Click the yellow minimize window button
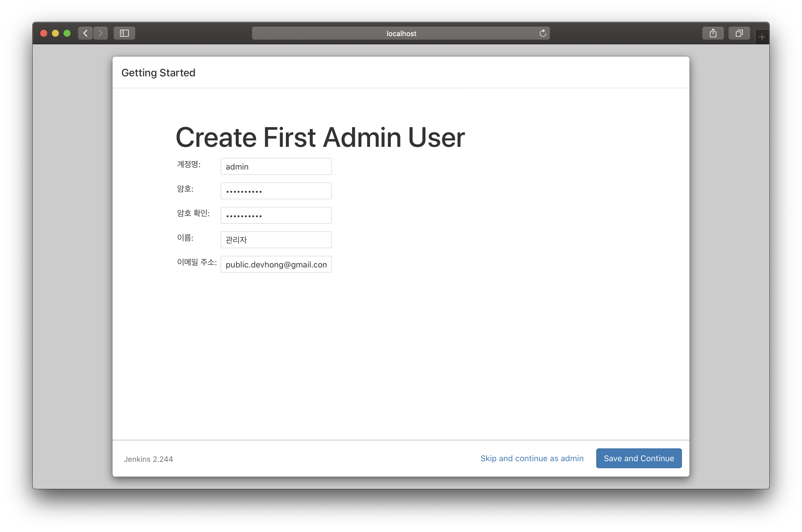Viewport: 802px width, 532px height. [55, 33]
